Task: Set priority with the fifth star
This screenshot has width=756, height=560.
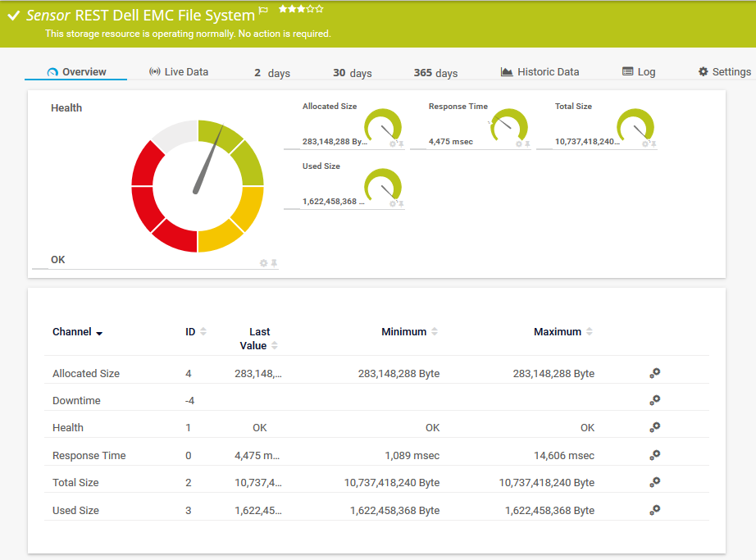Action: tap(320, 9)
